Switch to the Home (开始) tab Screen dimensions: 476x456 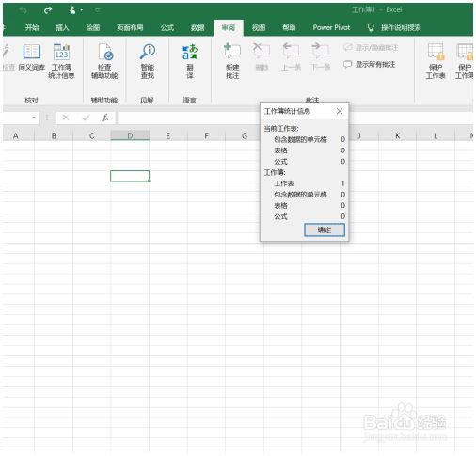coord(32,27)
